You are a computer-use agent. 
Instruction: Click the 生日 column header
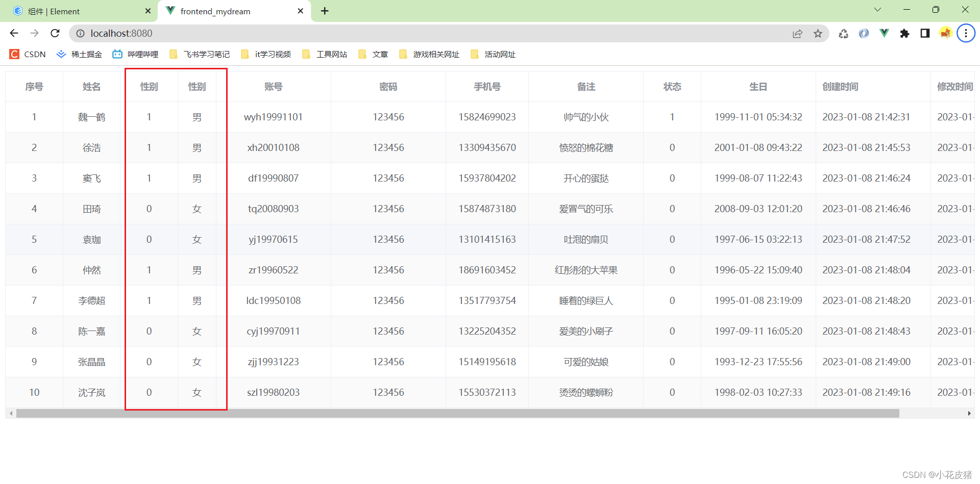pos(758,87)
